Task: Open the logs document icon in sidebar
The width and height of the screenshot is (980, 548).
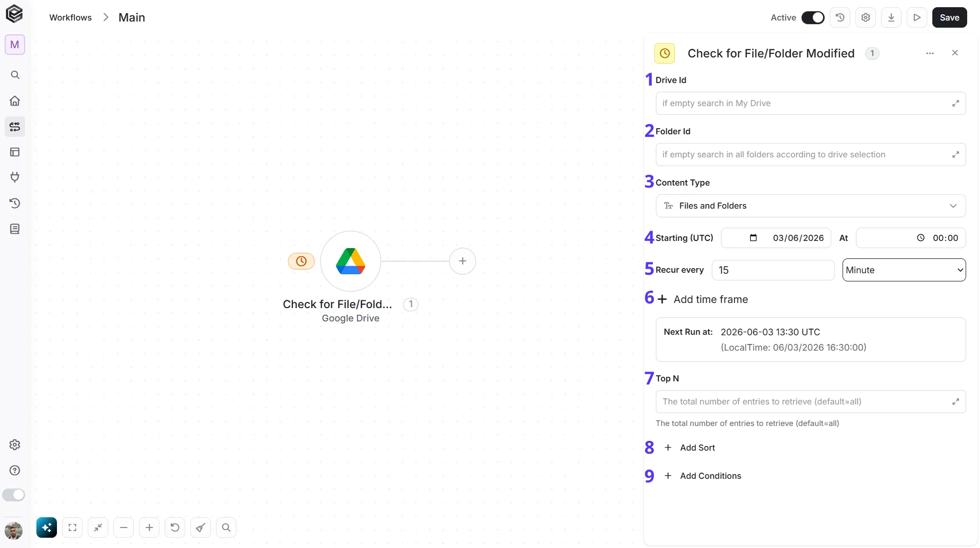Action: pyautogui.click(x=15, y=229)
